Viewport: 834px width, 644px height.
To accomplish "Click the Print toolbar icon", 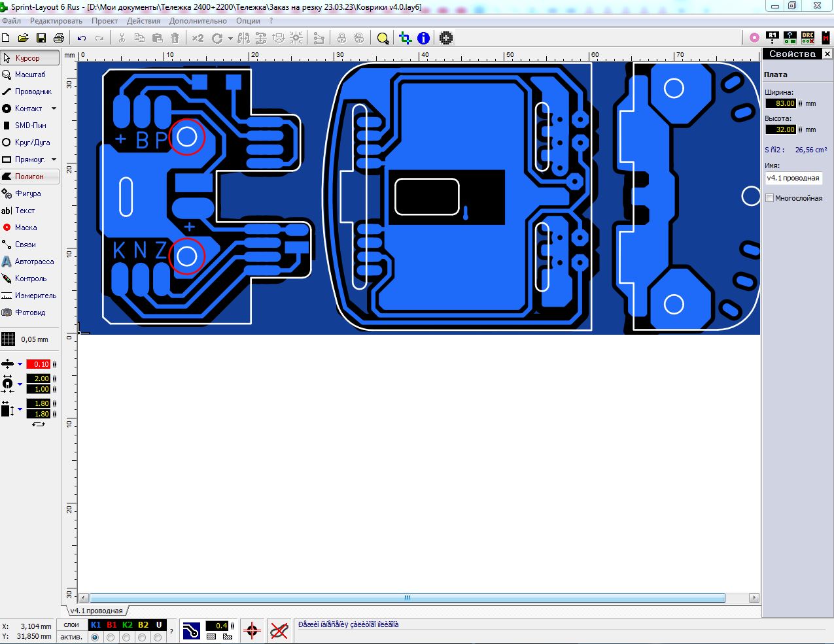I will click(x=58, y=39).
